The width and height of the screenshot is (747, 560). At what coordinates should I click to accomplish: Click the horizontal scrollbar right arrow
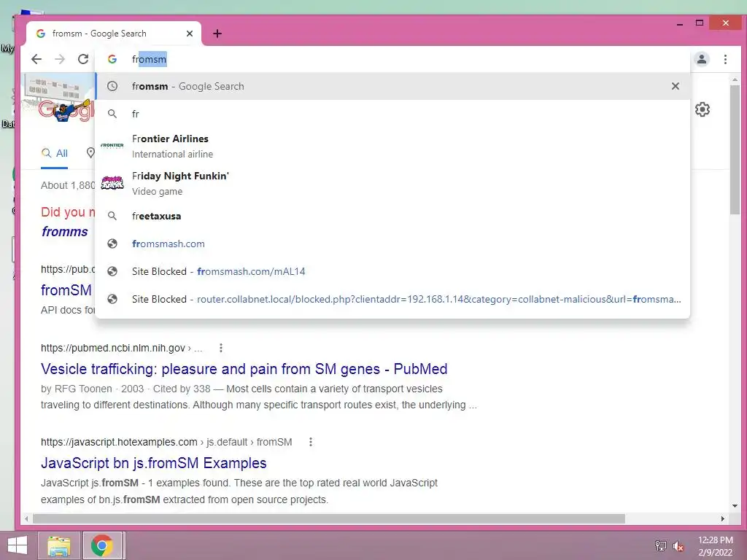(x=723, y=518)
